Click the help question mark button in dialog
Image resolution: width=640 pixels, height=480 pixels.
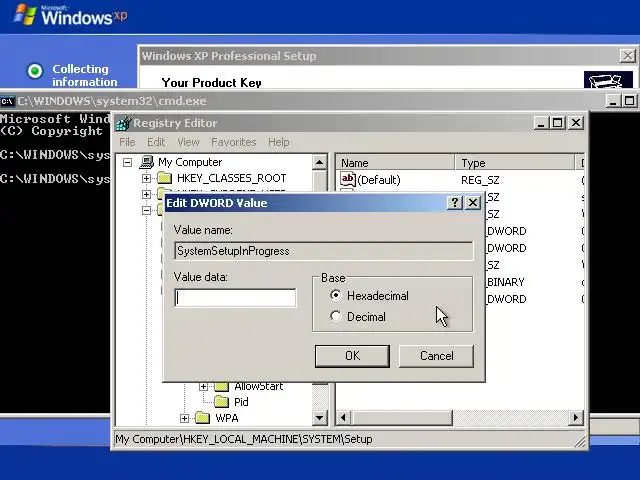[x=455, y=202]
